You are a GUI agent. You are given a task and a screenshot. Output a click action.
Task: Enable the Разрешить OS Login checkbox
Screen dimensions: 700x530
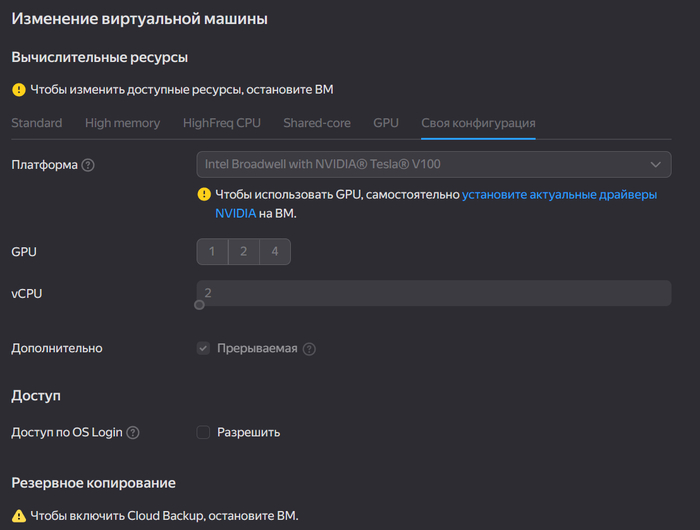[203, 432]
